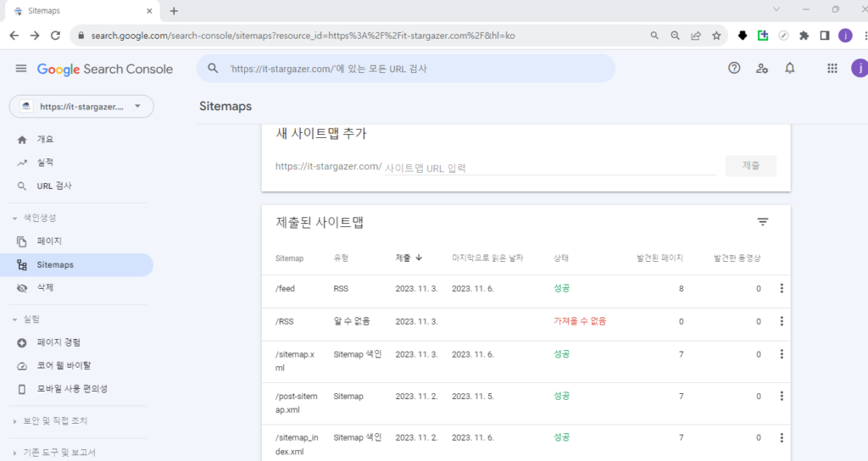The image size is (868, 461).
Task: Click the browser address bar URL
Action: [303, 36]
